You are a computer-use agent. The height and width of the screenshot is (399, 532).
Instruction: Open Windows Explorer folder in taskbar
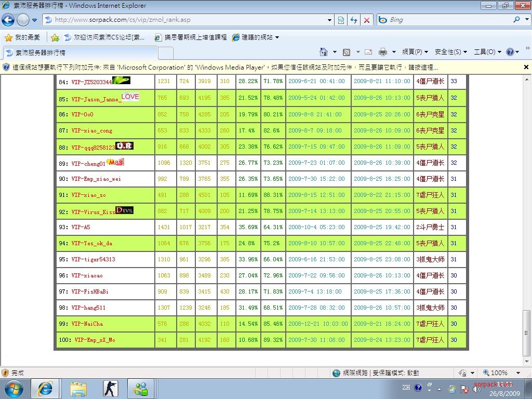coord(78,388)
